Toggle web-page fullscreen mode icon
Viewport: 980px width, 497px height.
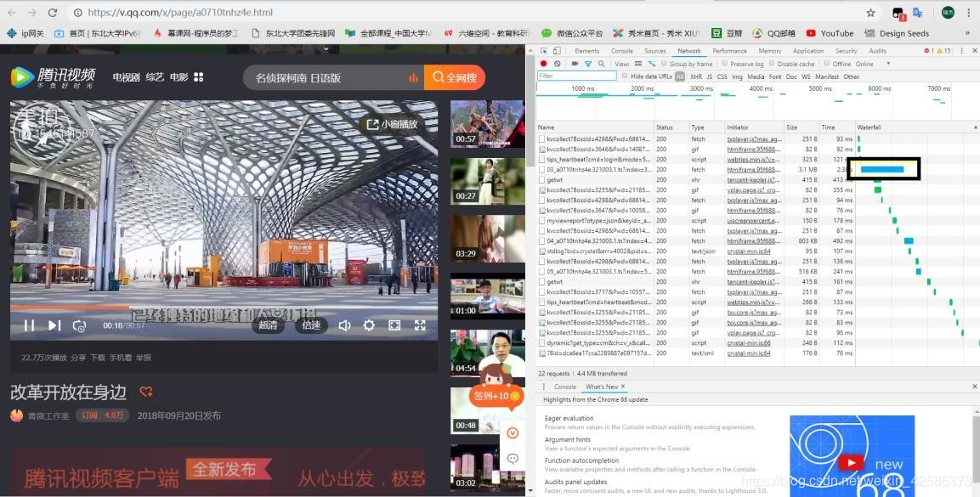pyautogui.click(x=394, y=325)
